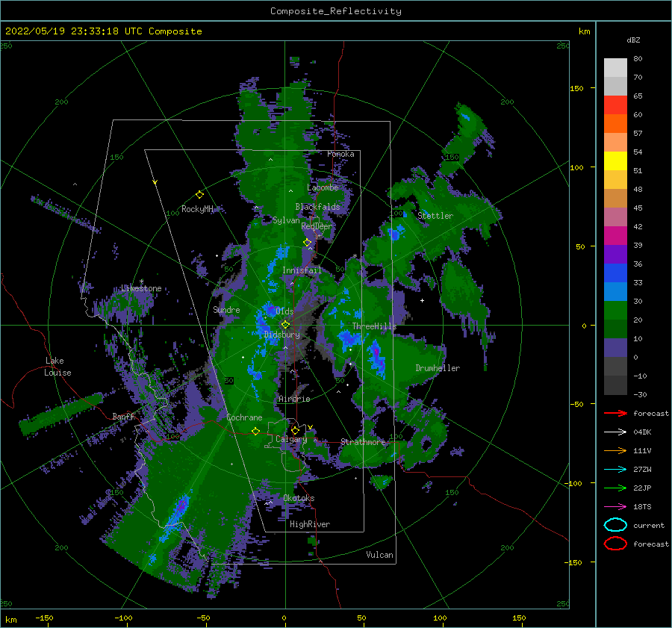This screenshot has height=628, width=672.
Task: Click the green 22JP arrow in the legend
Action: coord(615,488)
